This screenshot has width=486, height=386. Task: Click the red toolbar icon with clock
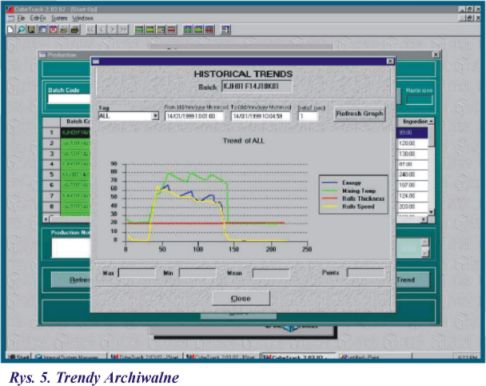(x=53, y=30)
